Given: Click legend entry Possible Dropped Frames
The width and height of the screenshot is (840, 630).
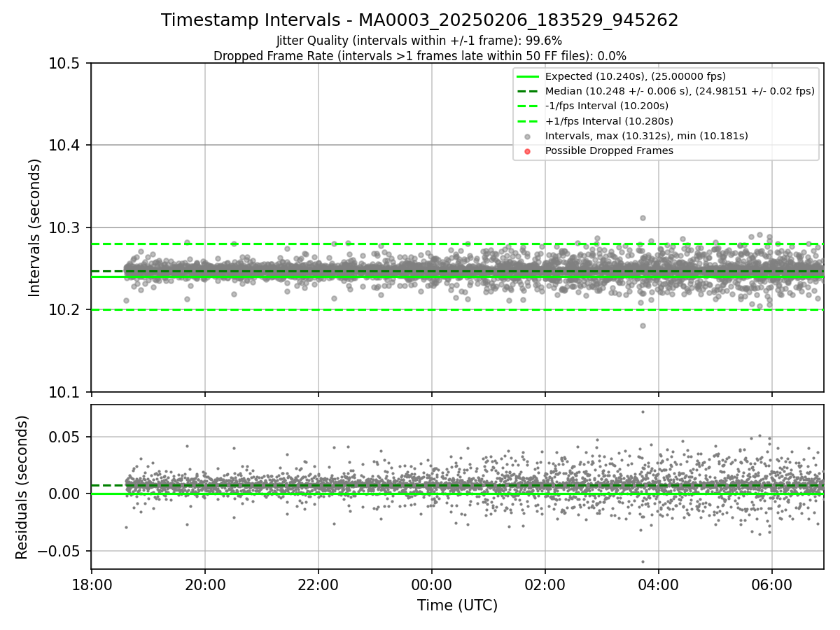Looking at the screenshot, I should 609,150.
